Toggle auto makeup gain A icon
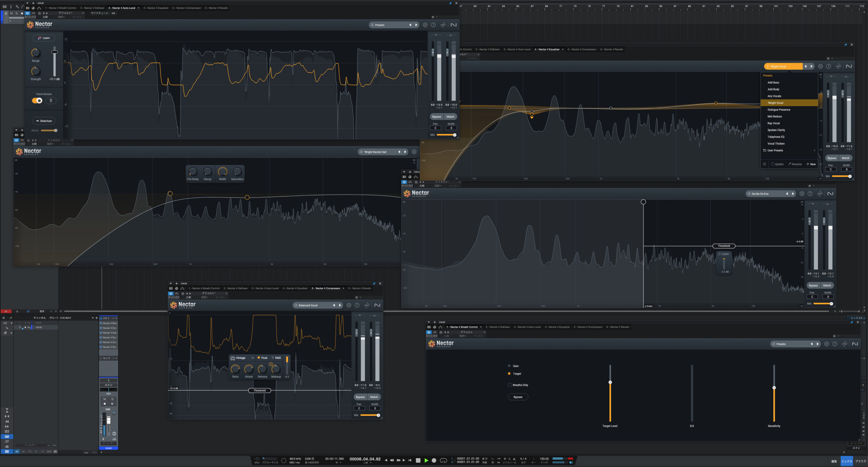This screenshot has height=467, width=868. (271, 364)
